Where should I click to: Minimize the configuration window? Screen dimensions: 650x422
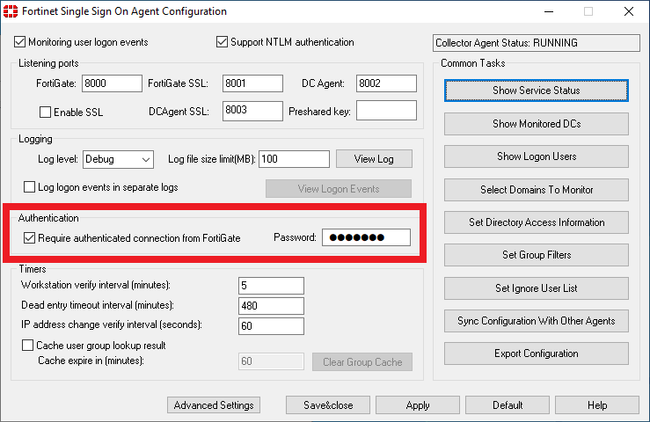(549, 12)
